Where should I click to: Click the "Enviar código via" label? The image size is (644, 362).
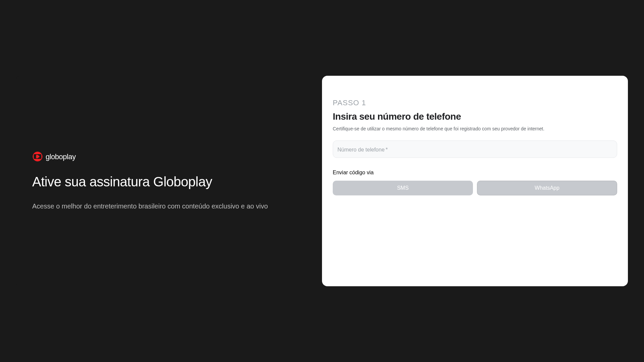coord(353,173)
